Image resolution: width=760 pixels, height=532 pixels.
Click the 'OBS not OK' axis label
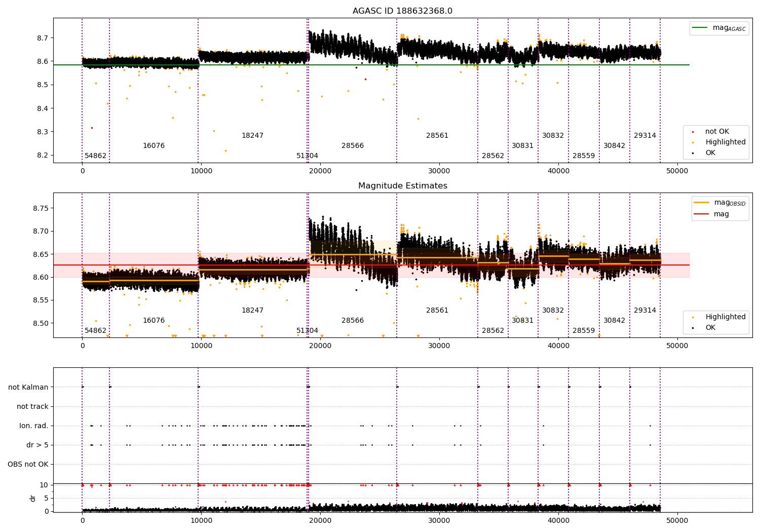click(x=28, y=465)
